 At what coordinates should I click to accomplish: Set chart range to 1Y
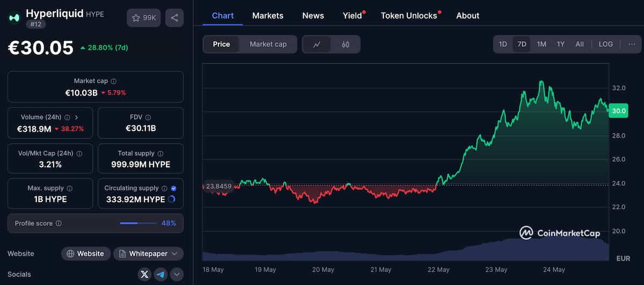[560, 44]
